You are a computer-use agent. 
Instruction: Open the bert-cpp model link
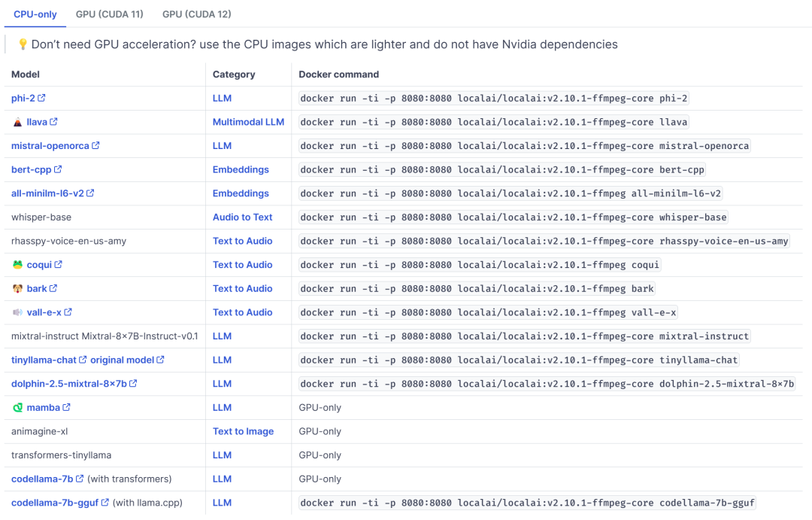(31, 170)
